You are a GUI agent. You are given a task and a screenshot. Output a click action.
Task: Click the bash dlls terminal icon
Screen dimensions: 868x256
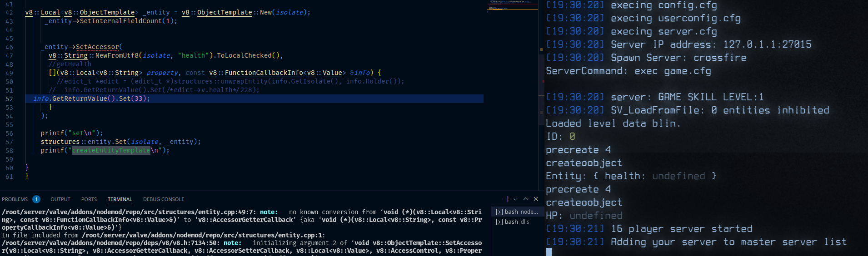(499, 222)
